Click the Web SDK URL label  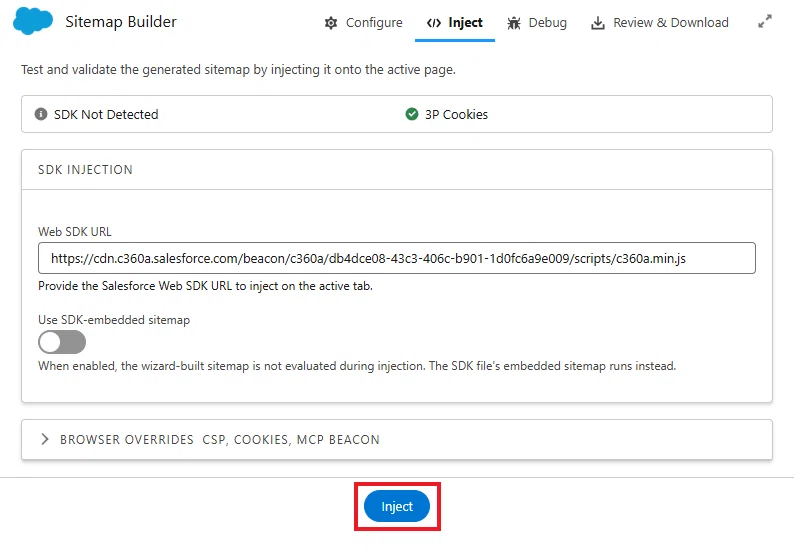pyautogui.click(x=75, y=231)
